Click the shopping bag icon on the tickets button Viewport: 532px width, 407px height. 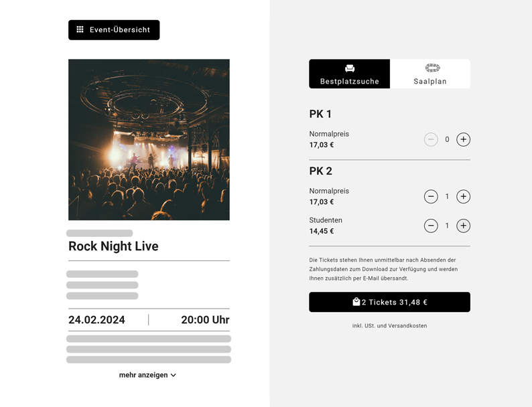click(x=356, y=302)
